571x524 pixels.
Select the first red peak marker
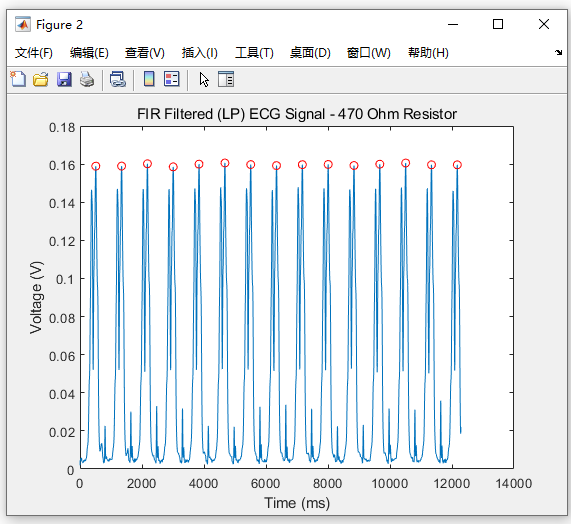[x=96, y=166]
